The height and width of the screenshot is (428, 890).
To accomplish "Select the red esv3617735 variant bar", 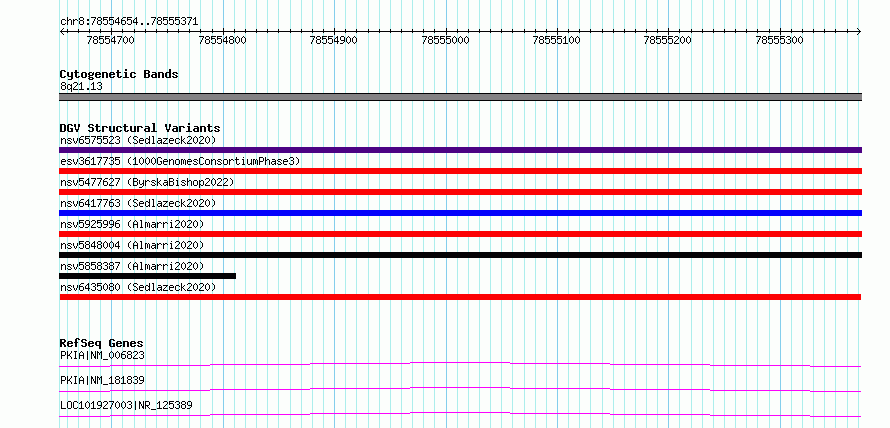I will tap(460, 171).
